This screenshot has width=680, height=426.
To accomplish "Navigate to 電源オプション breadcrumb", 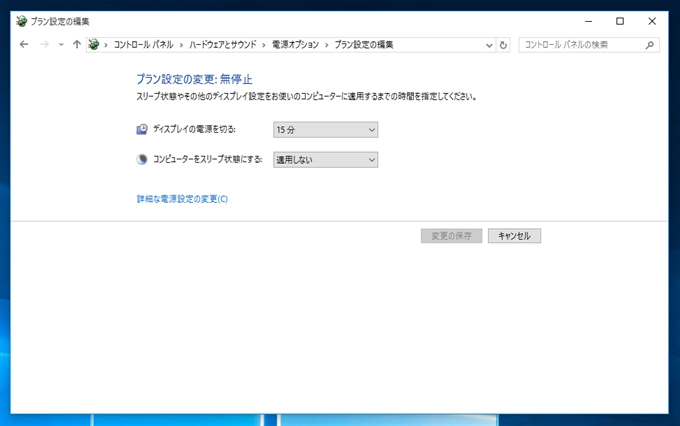I will coord(295,45).
